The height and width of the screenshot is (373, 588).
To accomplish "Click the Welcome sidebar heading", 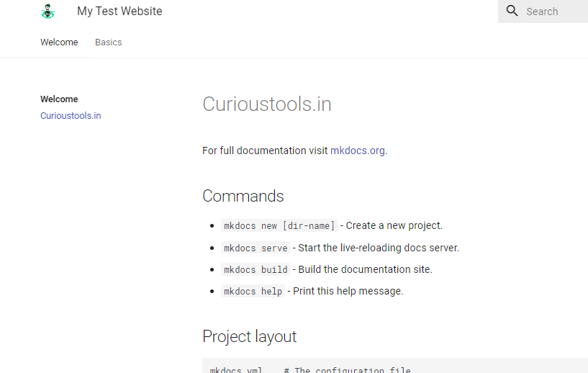I will click(x=59, y=99).
